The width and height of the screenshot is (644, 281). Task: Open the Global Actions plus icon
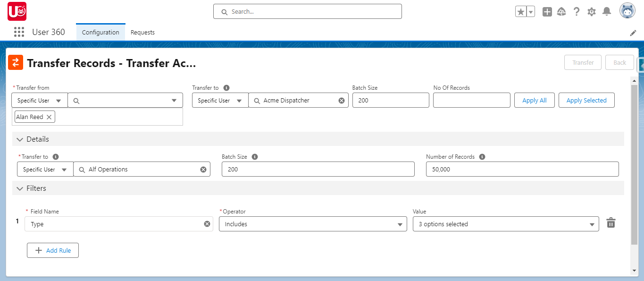click(547, 12)
